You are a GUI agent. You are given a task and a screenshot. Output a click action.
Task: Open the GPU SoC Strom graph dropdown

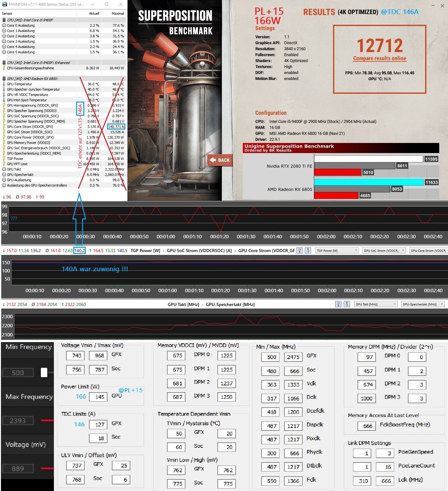(384, 251)
